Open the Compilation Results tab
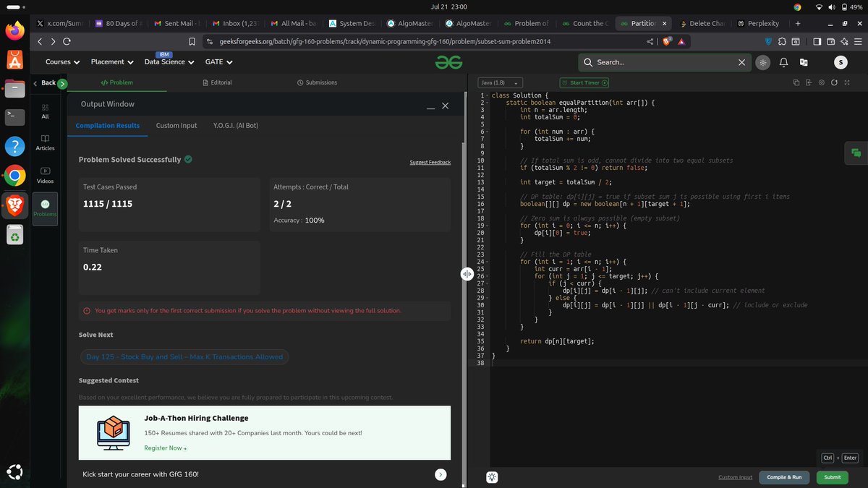Image resolution: width=868 pixels, height=488 pixels. (108, 125)
